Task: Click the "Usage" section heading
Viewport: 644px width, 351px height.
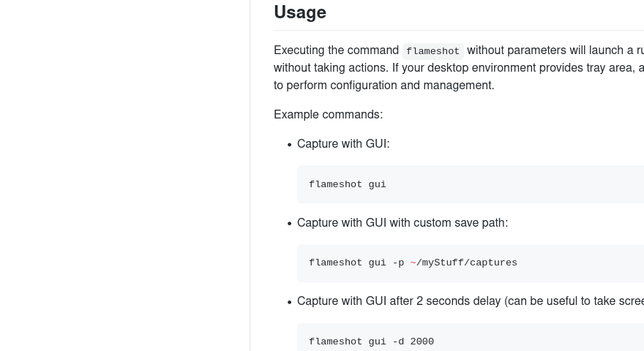Action: click(x=300, y=12)
